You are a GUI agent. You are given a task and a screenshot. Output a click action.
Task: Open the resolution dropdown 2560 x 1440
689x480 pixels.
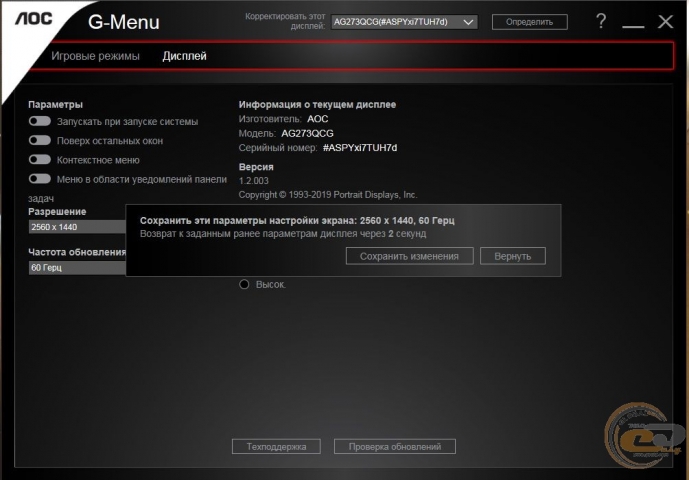point(77,227)
